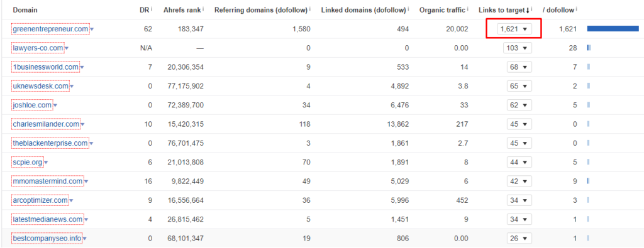Expand the 68 links to target dropdown
The height and width of the screenshot is (248, 644).
coord(519,67)
